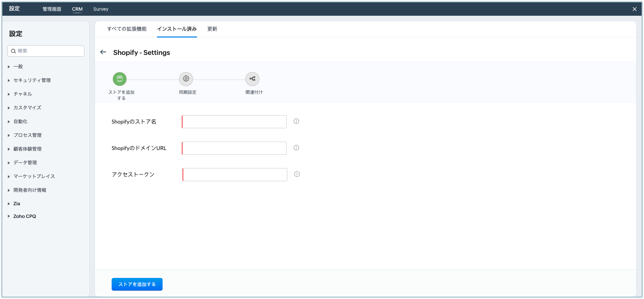Viewport: 644px width, 299px height.
Task: Click the 検索 search box in sidebar
Action: 46,51
